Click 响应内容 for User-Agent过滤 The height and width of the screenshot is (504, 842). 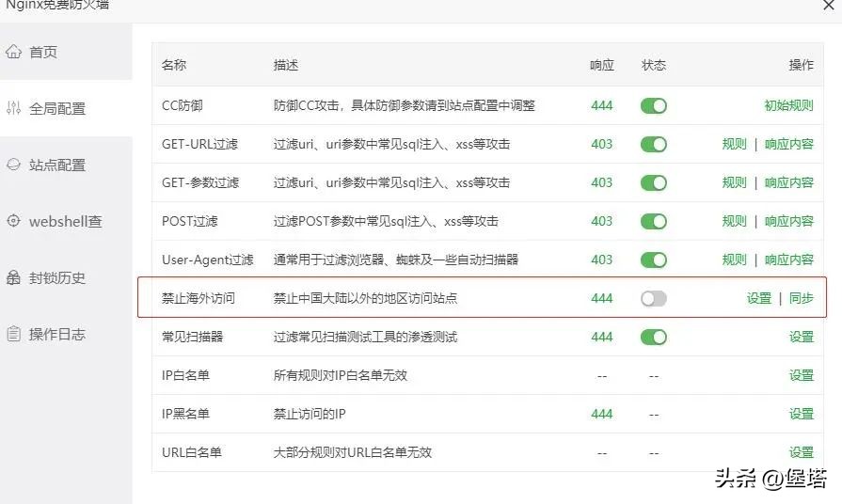click(788, 260)
